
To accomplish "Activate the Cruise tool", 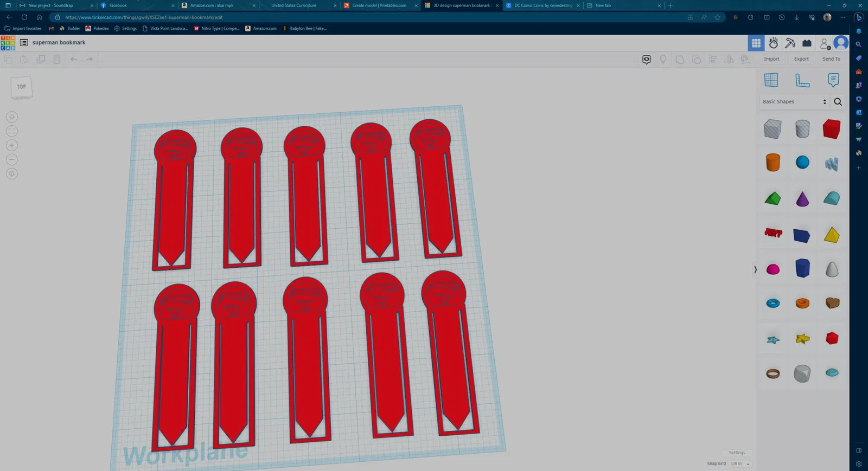I will [745, 59].
